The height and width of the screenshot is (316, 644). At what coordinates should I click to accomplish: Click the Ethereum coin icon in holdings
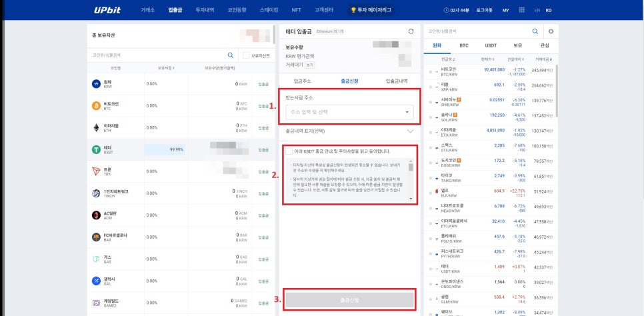click(x=96, y=128)
